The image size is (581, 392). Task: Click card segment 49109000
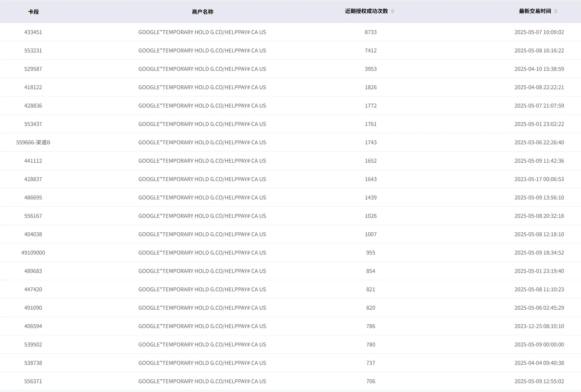point(33,253)
